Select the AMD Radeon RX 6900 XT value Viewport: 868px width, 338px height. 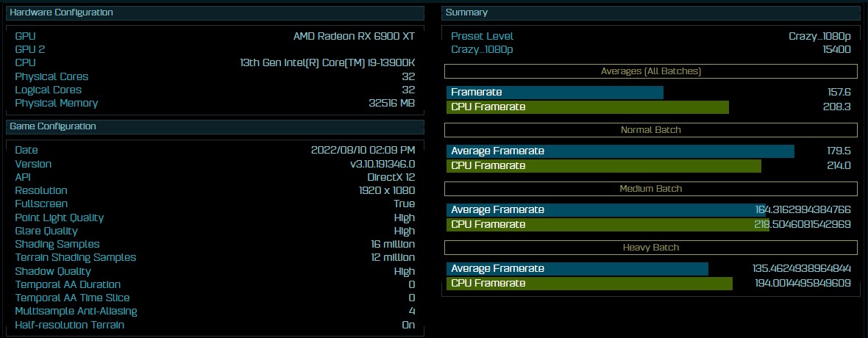tap(354, 36)
